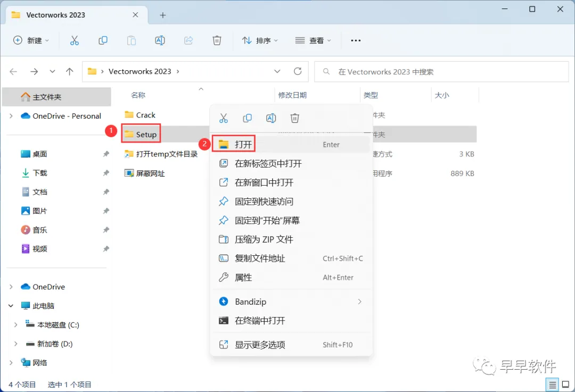Sort by the 修改日期 column header
The height and width of the screenshot is (392, 575).
292,95
